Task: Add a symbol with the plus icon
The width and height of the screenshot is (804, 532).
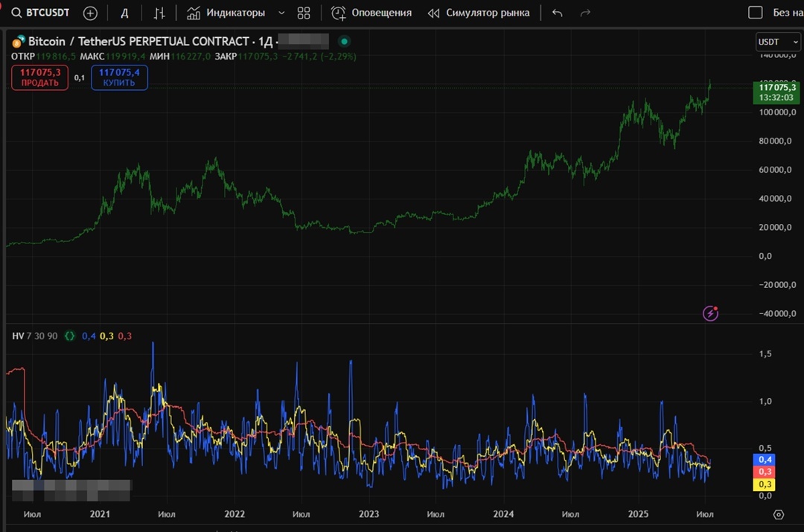Action: (x=90, y=13)
